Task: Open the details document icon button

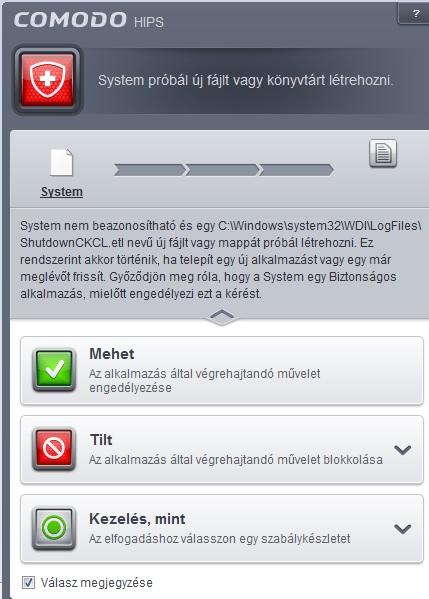Action: 383,154
